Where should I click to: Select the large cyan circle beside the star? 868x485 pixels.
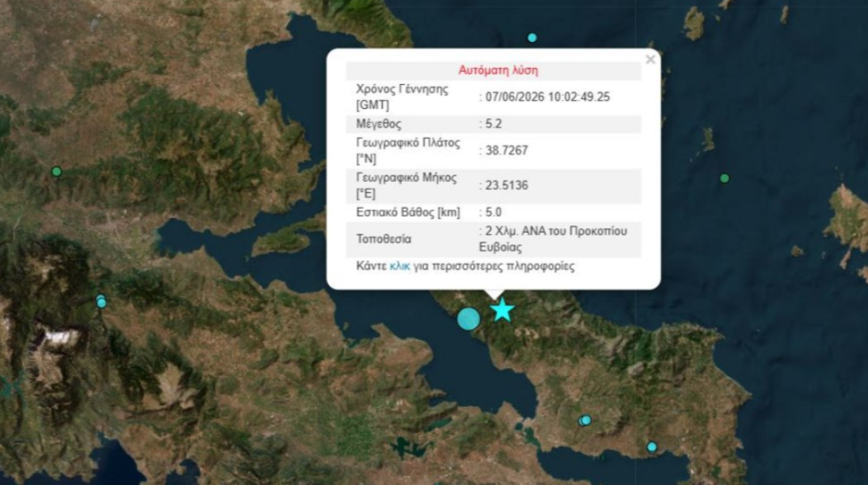(x=468, y=319)
